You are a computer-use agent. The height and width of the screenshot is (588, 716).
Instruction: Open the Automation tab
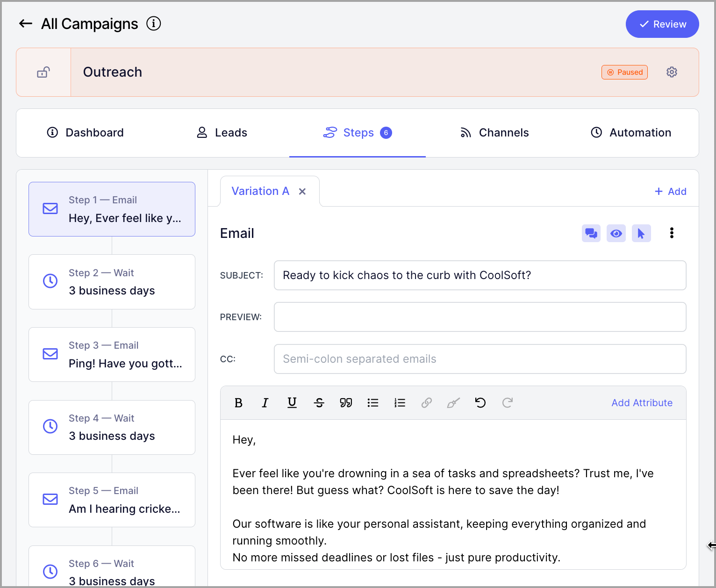tap(631, 133)
